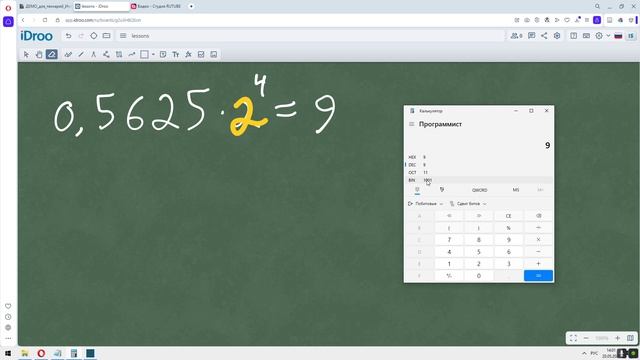Change language via the flag icon
This screenshot has height=360, width=640.
[x=618, y=36]
